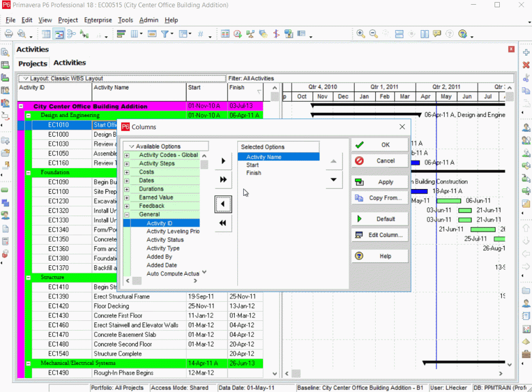Viewport: 532px width, 392px height.
Task: Click the Zoom Out magnifier icon
Action: pos(374,34)
